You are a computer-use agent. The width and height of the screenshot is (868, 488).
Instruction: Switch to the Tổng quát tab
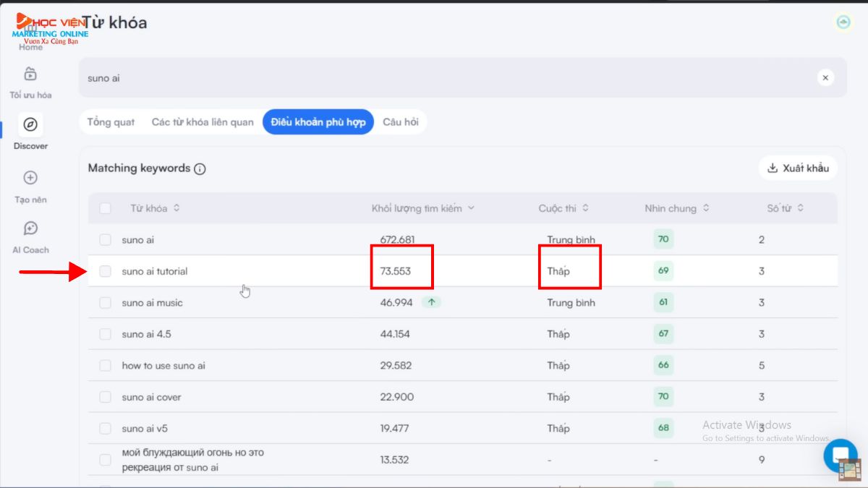pos(111,122)
